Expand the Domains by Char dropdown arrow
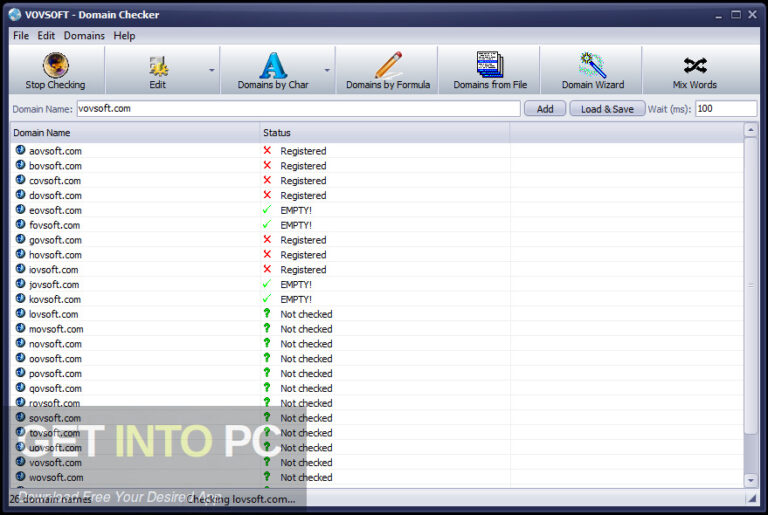Viewport: 768px width, 515px height. click(x=327, y=70)
